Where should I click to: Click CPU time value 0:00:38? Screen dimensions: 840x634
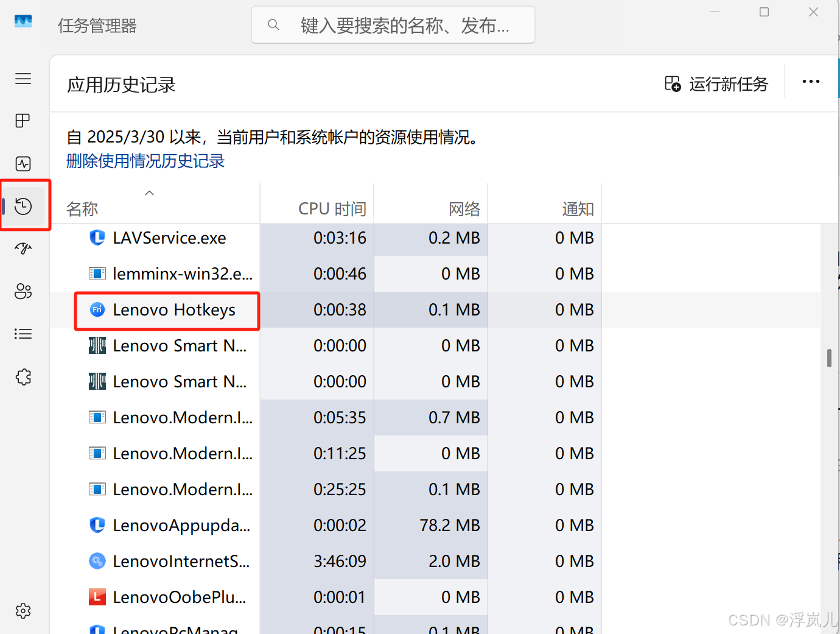pos(340,309)
